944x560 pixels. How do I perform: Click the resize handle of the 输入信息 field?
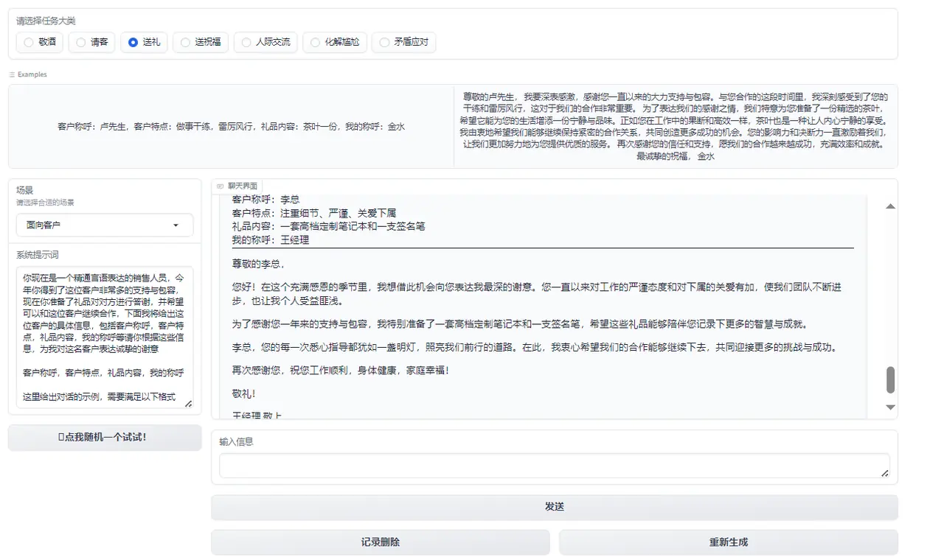885,475
